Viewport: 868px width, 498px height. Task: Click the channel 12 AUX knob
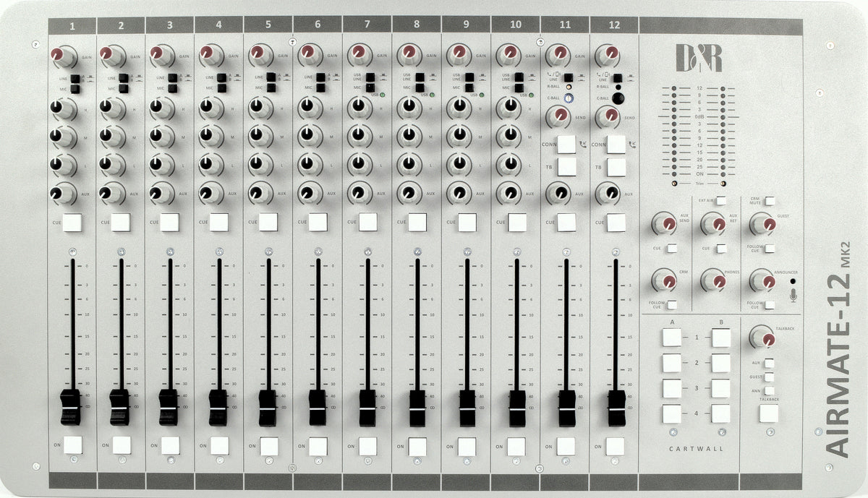[x=609, y=193]
